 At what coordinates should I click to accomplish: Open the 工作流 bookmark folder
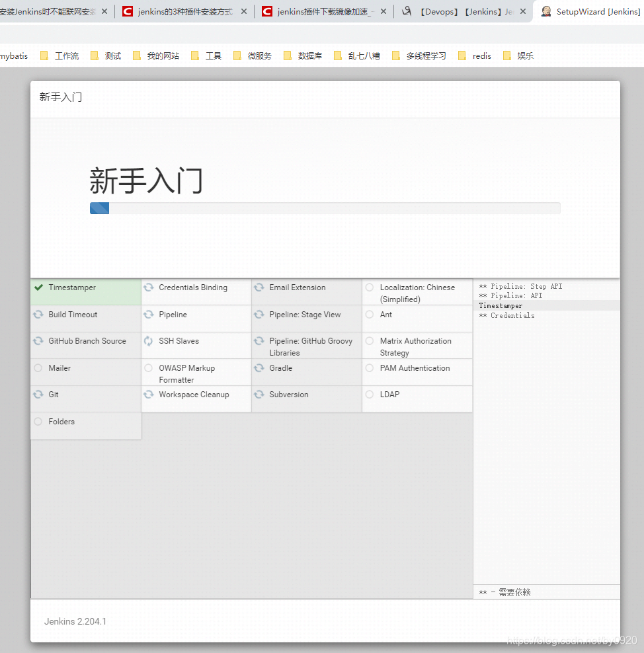click(60, 56)
